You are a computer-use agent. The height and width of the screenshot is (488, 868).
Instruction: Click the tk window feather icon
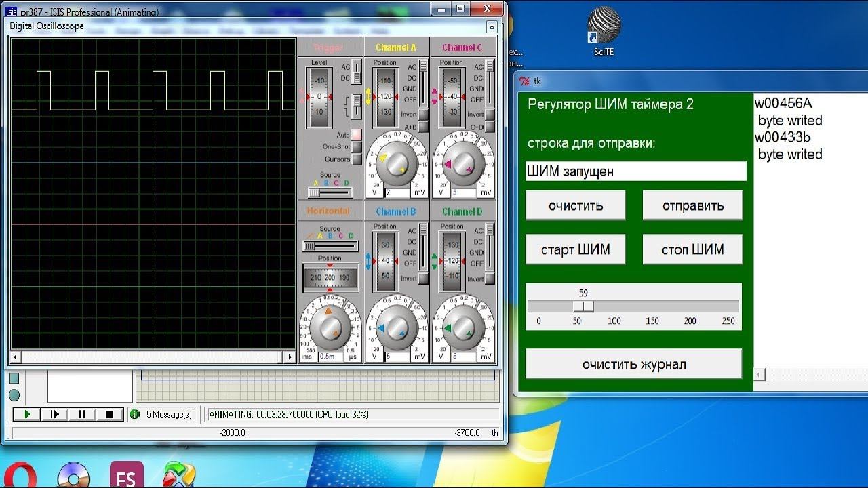tap(524, 81)
